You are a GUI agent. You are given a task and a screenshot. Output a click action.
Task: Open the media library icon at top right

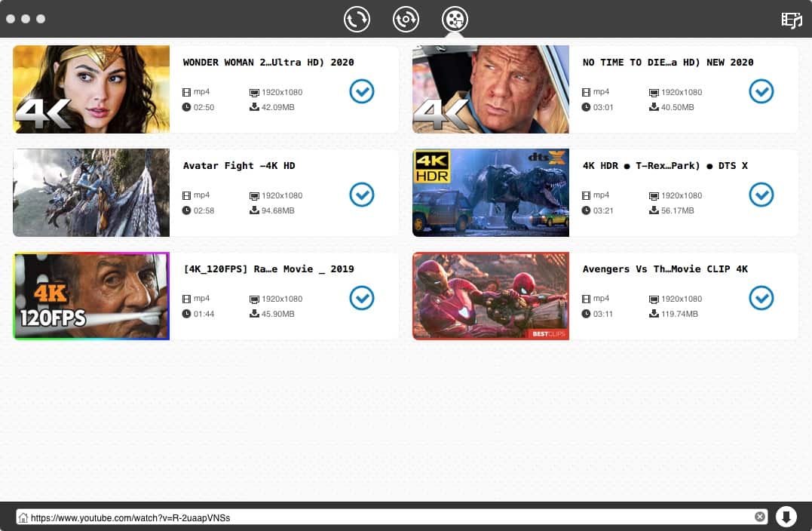point(792,20)
